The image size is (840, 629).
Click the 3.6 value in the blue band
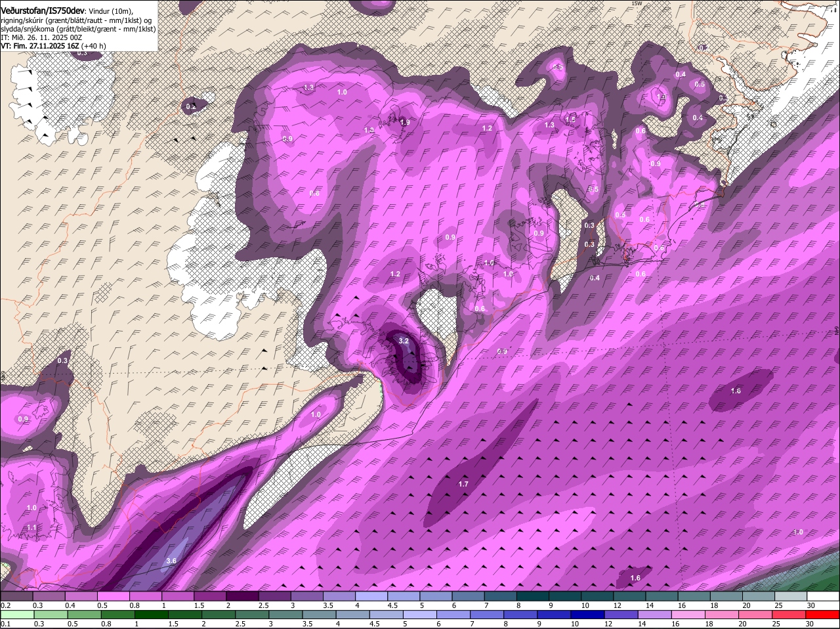[x=171, y=561]
